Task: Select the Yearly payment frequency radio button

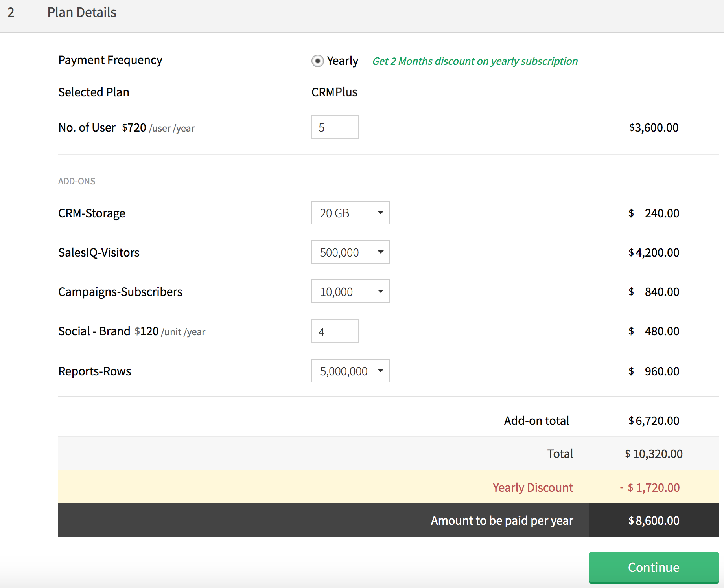Action: click(x=317, y=61)
